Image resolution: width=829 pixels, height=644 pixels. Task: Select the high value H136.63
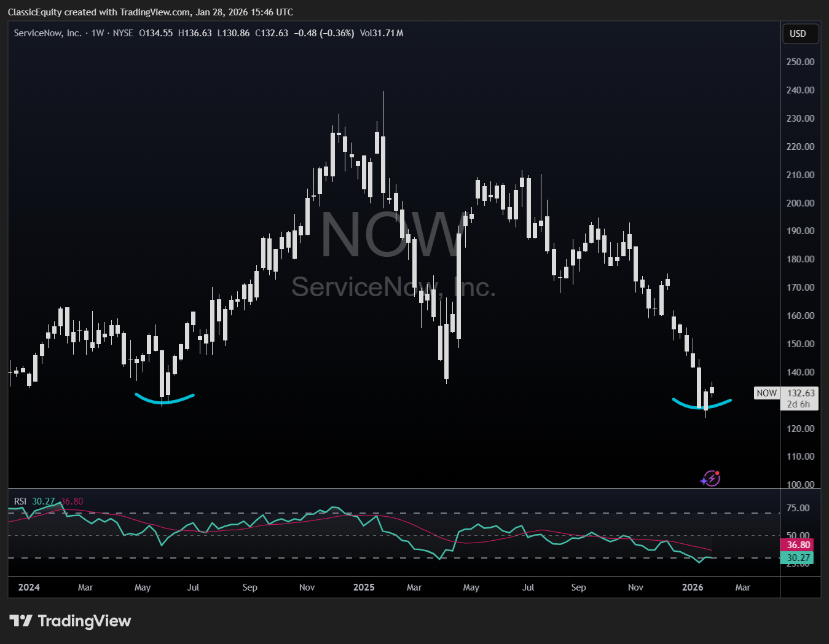pyautogui.click(x=195, y=33)
